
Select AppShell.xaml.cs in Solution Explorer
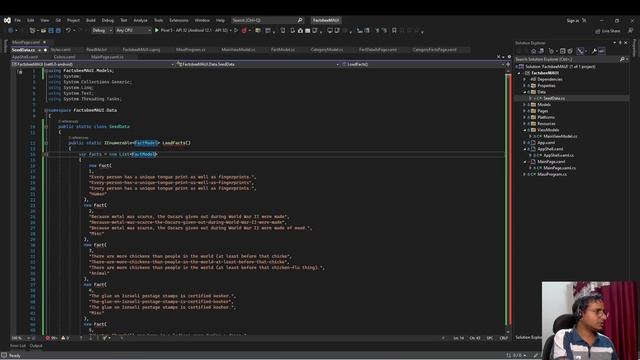(x=558, y=155)
